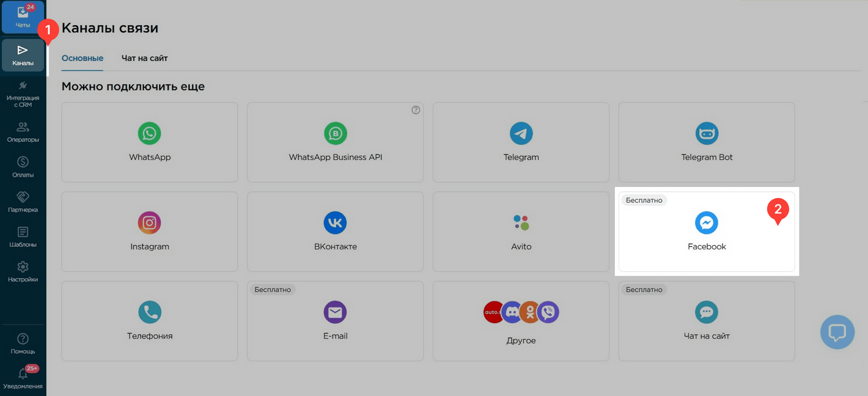Viewport: 868px width, 396px height.
Task: Select the Telegram channel card
Action: [x=521, y=142]
